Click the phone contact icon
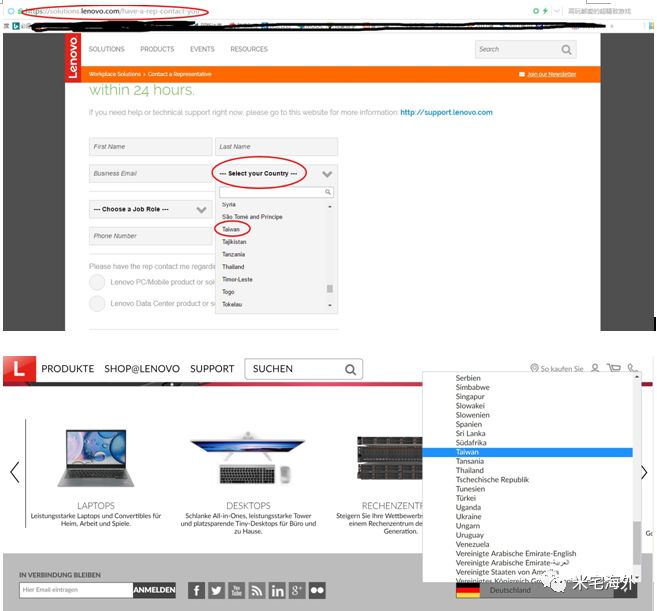Screen dimensions: 657x611 pyautogui.click(x=633, y=368)
